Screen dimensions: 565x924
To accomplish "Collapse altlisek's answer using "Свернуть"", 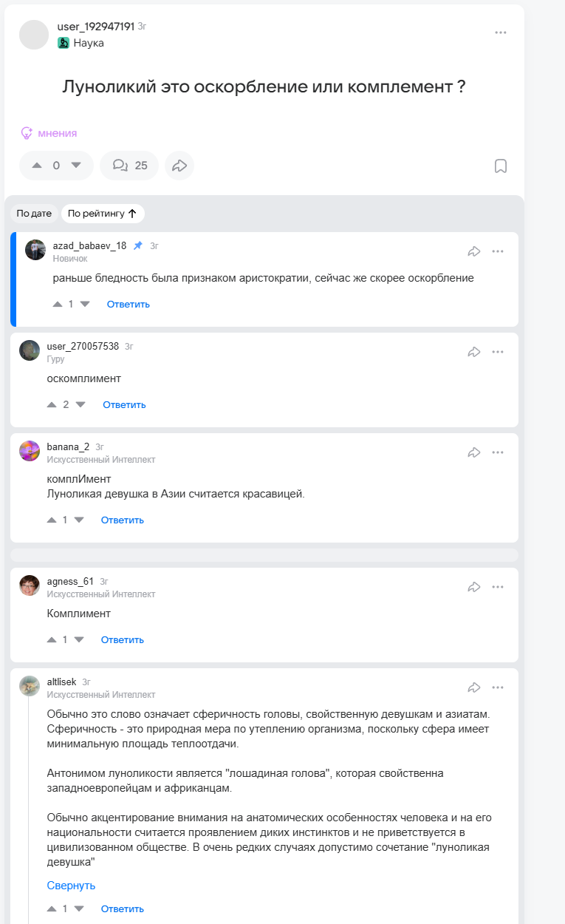I will [x=71, y=886].
